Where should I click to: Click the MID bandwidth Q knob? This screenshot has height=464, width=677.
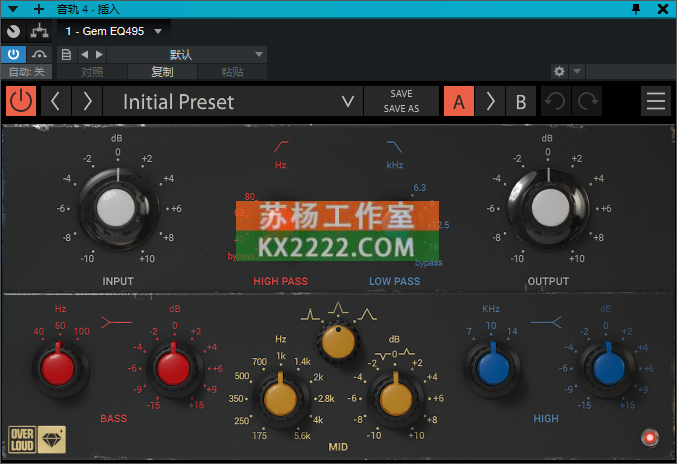[338, 341]
